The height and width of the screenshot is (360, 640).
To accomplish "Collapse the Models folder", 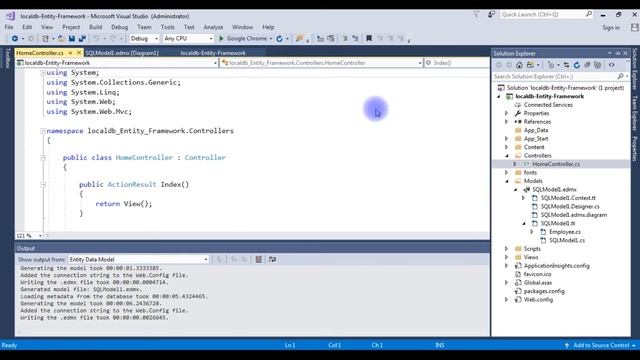I will [507, 181].
